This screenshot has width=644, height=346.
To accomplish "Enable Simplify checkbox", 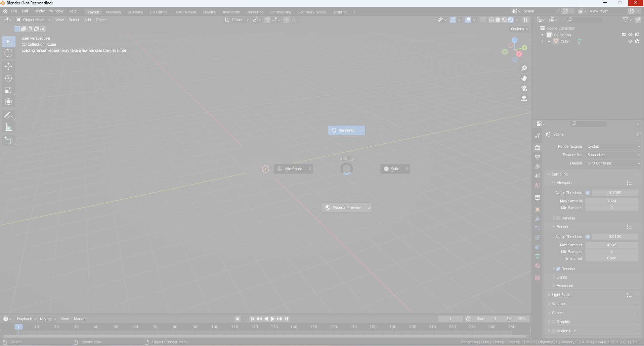I will point(554,322).
